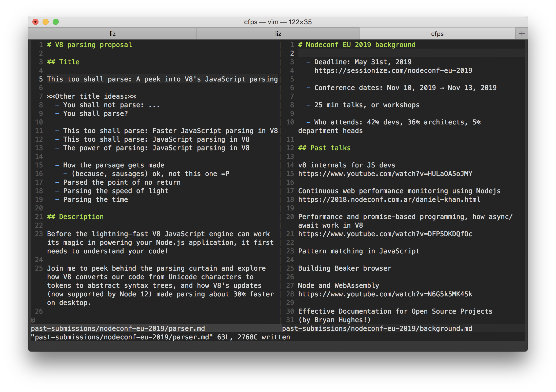
Task: Click the new tab plus button
Action: coord(522,34)
